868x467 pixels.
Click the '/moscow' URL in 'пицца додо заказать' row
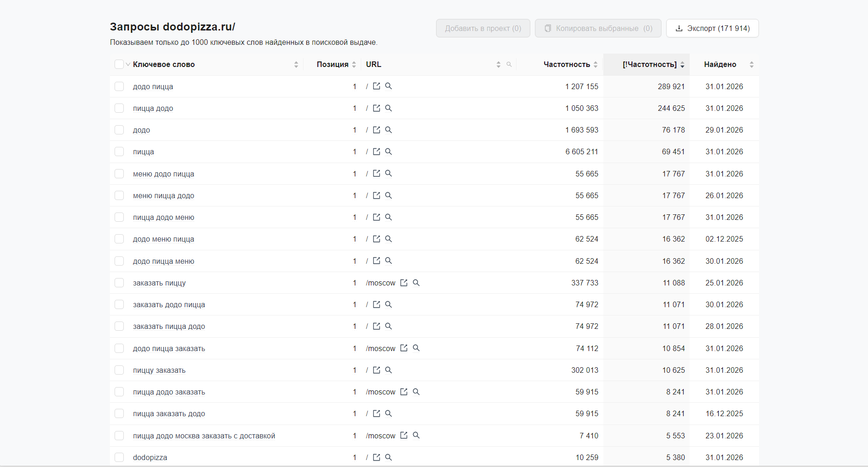tap(381, 392)
